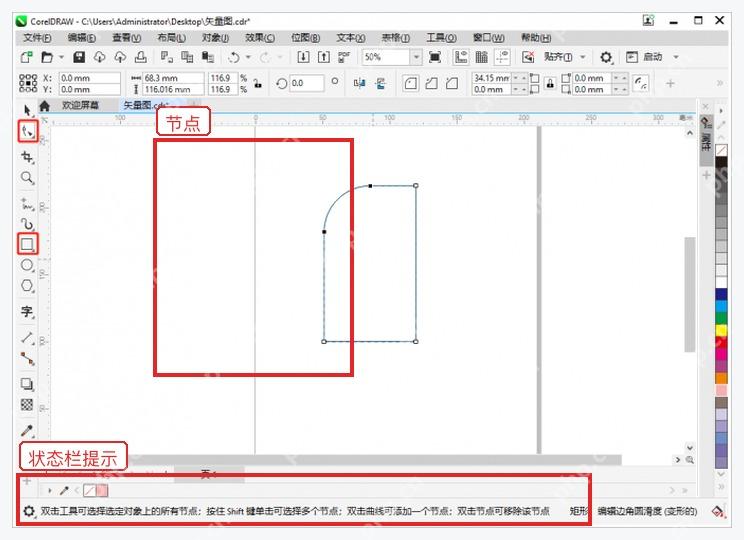This screenshot has width=744, height=540.
Task: Choose scalloped corner type
Action: (x=431, y=84)
